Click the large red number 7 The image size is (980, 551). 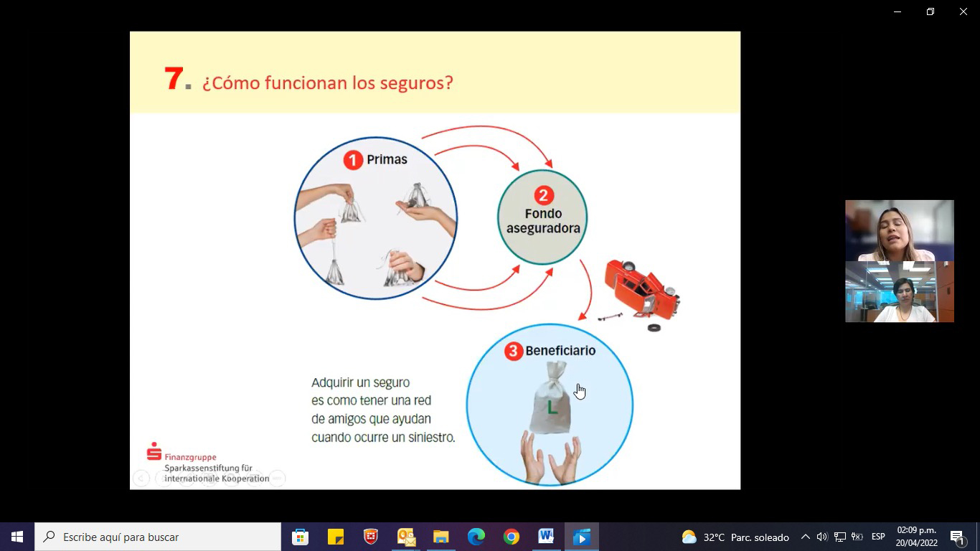click(x=174, y=79)
